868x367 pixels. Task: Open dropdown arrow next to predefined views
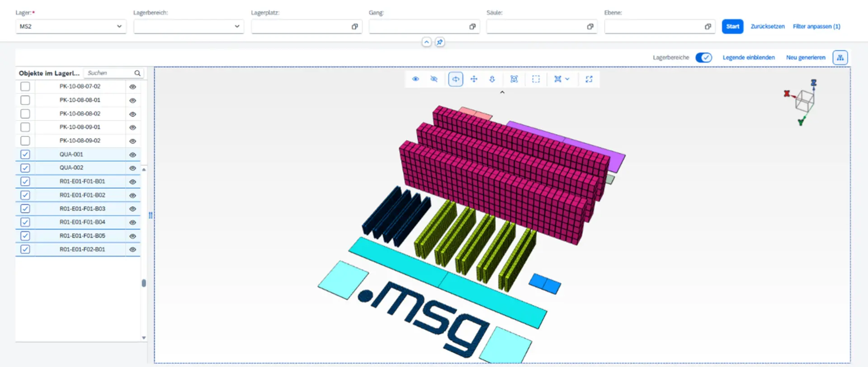[567, 79]
